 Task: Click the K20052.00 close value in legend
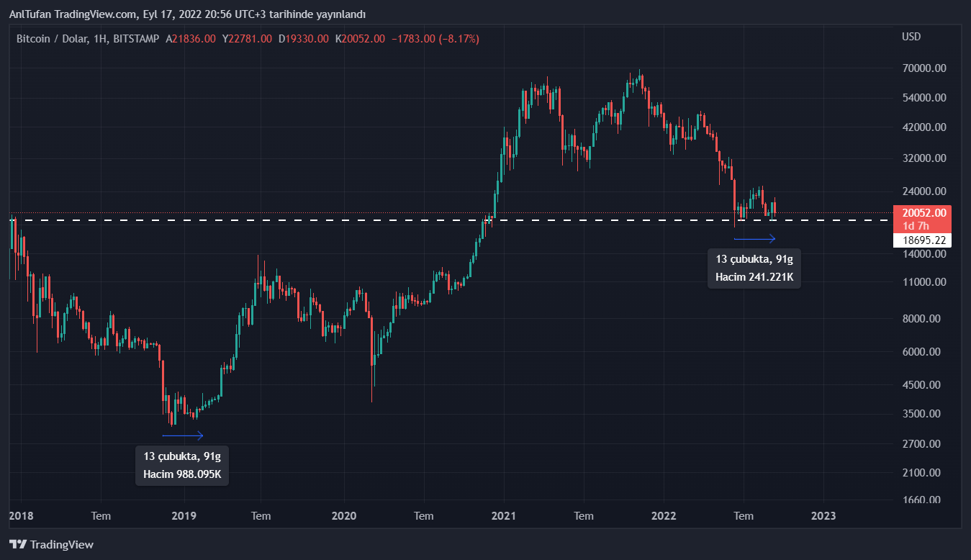(363, 38)
